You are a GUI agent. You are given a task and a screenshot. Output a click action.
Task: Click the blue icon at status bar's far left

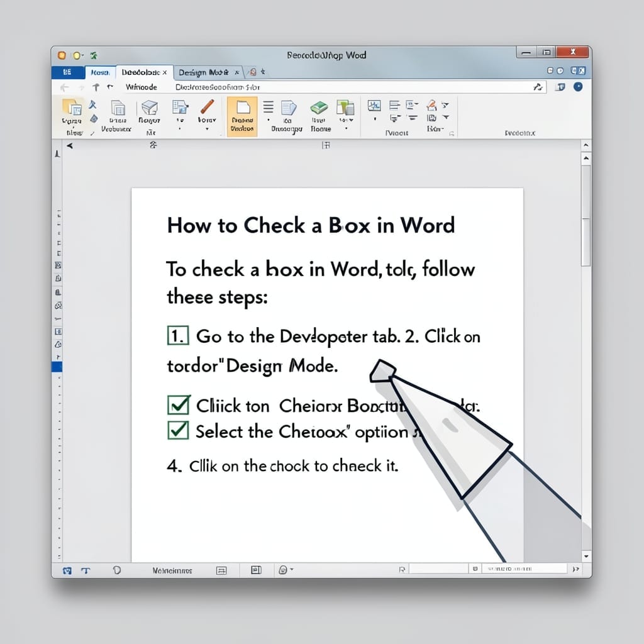click(67, 570)
